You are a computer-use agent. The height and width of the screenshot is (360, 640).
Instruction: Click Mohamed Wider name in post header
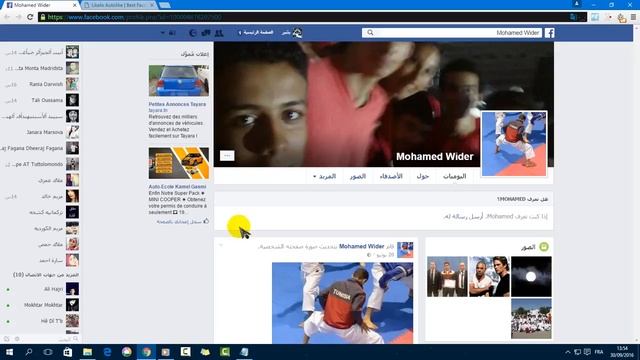(361, 246)
